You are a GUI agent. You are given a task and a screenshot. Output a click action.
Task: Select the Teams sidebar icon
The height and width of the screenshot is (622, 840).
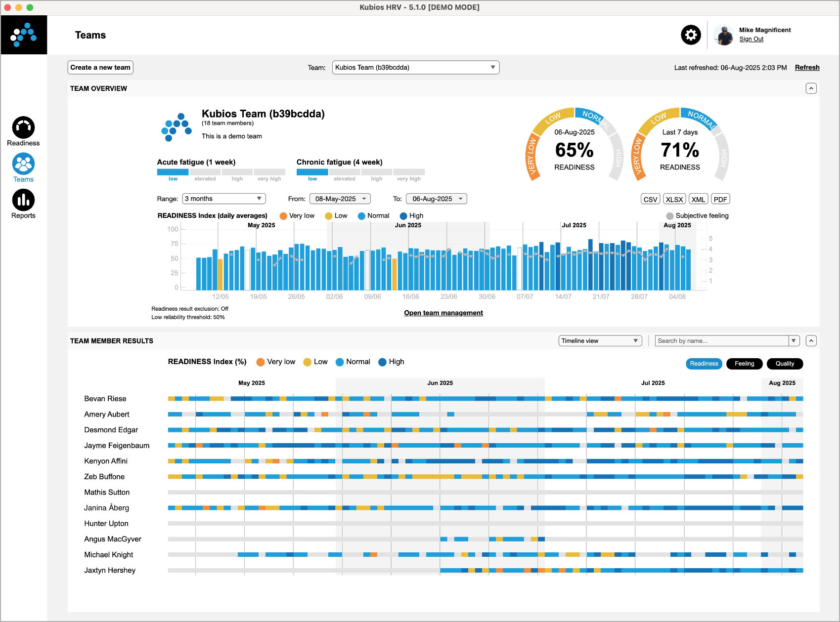(23, 164)
